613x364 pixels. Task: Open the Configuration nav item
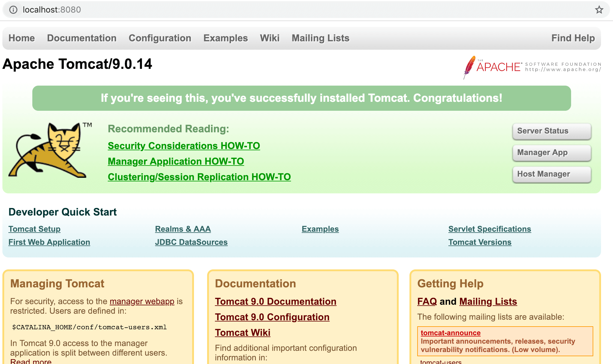point(160,38)
